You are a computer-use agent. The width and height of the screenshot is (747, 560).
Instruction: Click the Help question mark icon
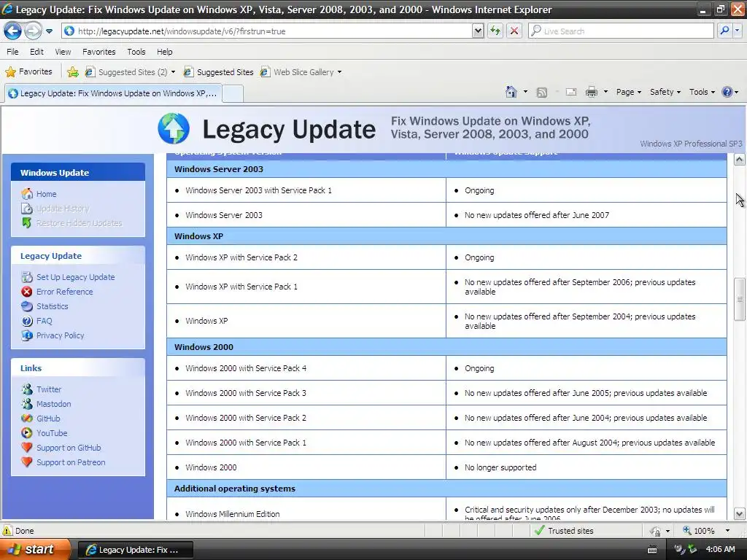[x=727, y=92]
